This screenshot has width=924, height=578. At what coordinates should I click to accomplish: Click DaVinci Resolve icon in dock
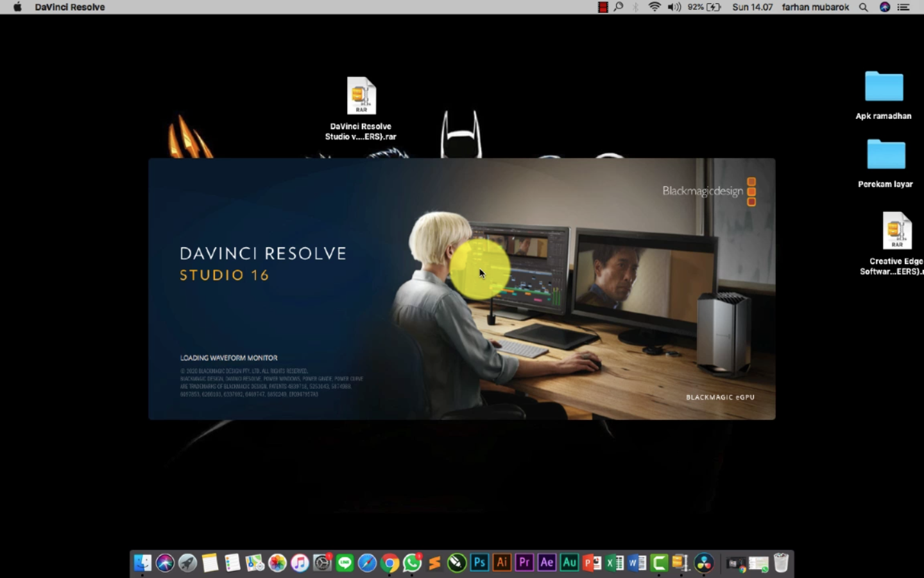(704, 563)
